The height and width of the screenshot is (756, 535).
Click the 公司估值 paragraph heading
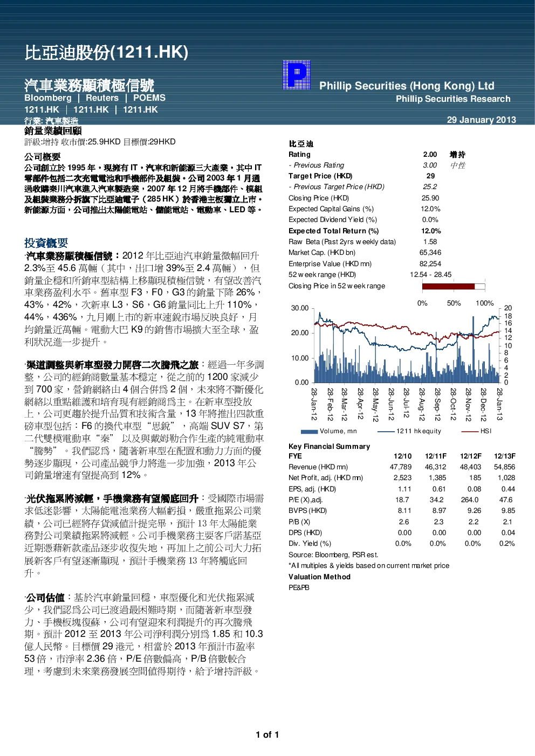(x=45, y=598)
